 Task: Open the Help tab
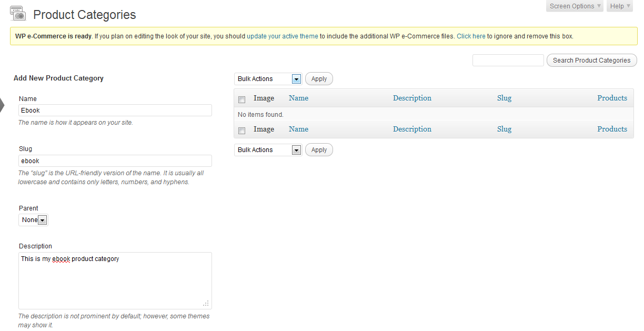[620, 6]
